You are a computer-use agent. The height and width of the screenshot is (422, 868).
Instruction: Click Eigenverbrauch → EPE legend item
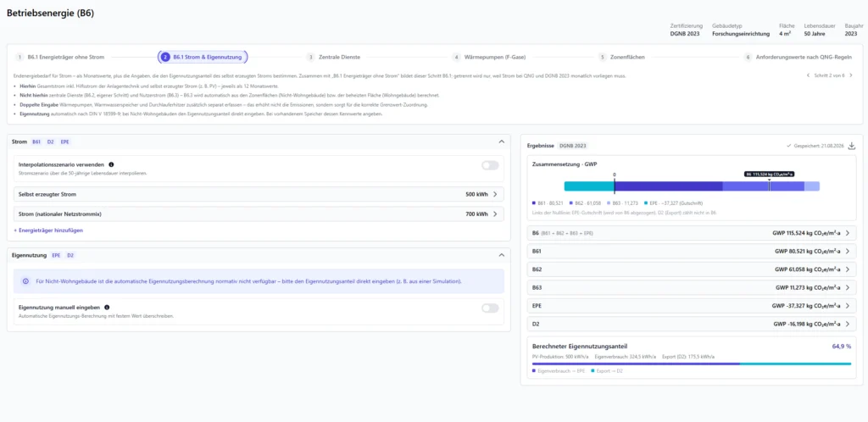558,370
